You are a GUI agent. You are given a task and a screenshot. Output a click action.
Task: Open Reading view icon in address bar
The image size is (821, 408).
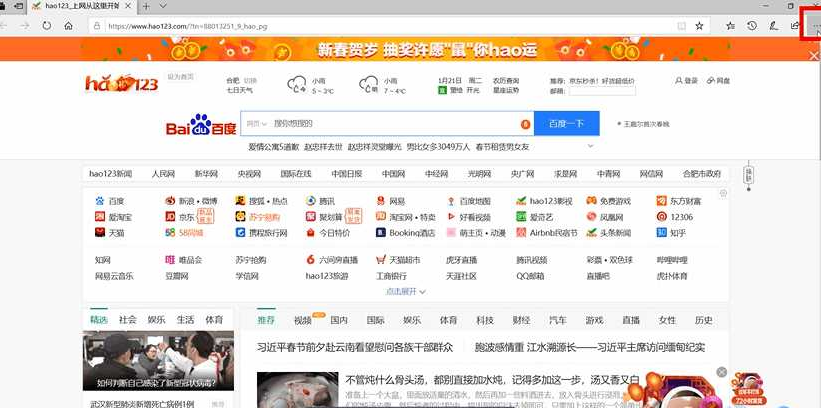pos(682,26)
